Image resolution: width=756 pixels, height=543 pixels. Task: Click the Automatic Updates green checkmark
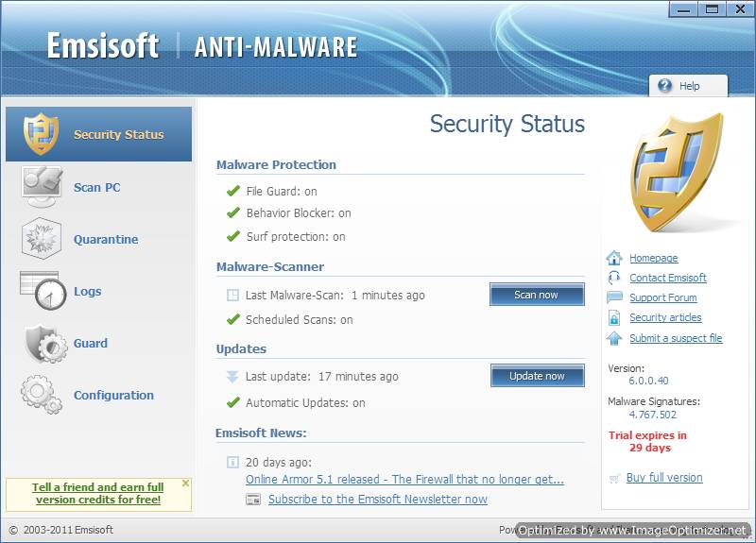click(233, 402)
